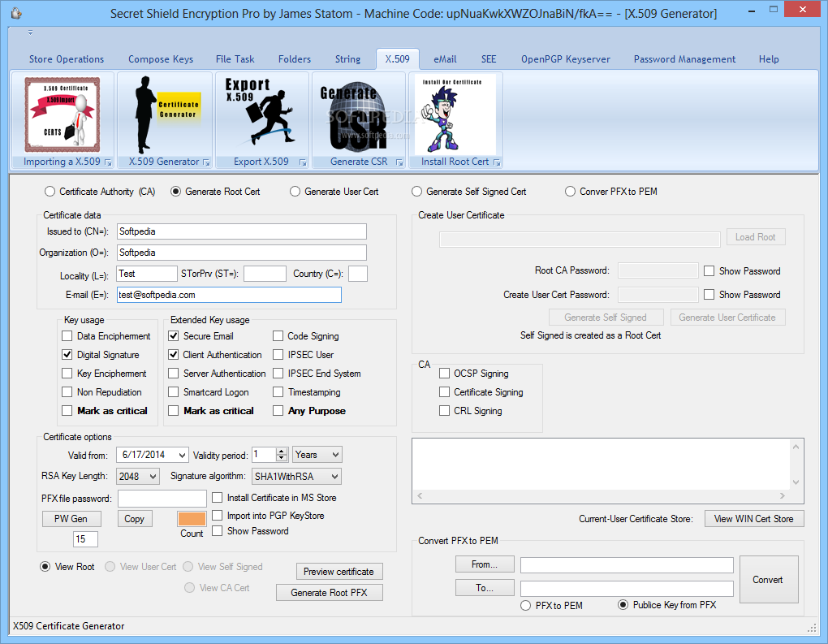Click the Install Root Cert cartoon icon
The width and height of the screenshot is (828, 644).
pos(455,115)
